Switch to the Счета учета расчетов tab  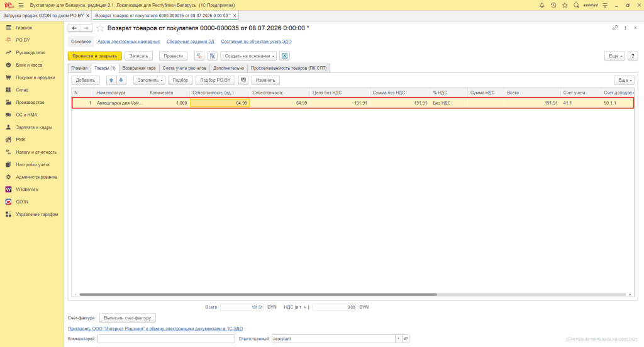pos(184,68)
